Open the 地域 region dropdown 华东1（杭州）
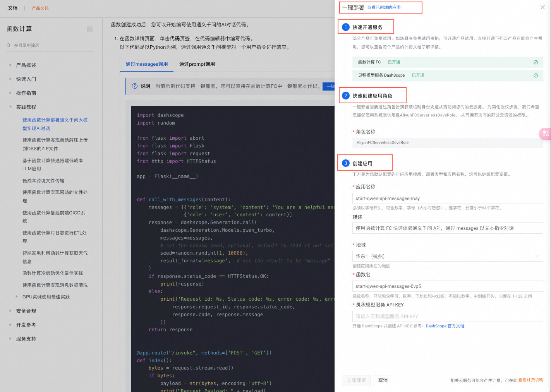 coord(448,256)
